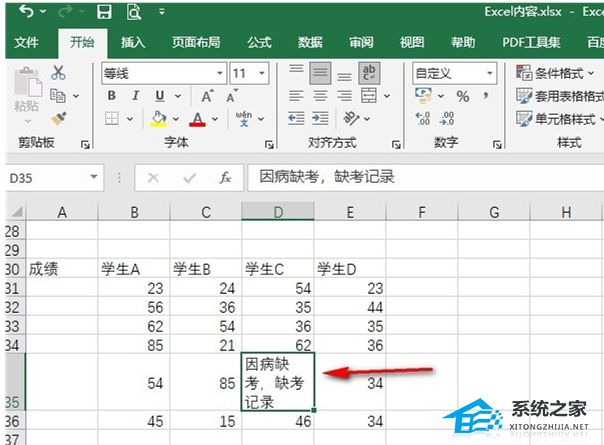Switch to the 数据 Data tab
Image resolution: width=604 pixels, height=445 pixels.
pyautogui.click(x=310, y=42)
